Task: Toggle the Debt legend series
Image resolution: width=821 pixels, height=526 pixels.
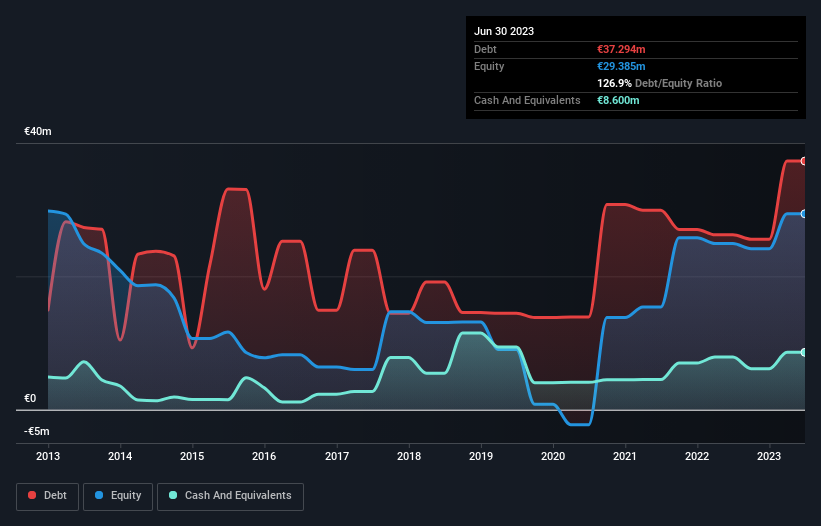Action: [x=48, y=496]
